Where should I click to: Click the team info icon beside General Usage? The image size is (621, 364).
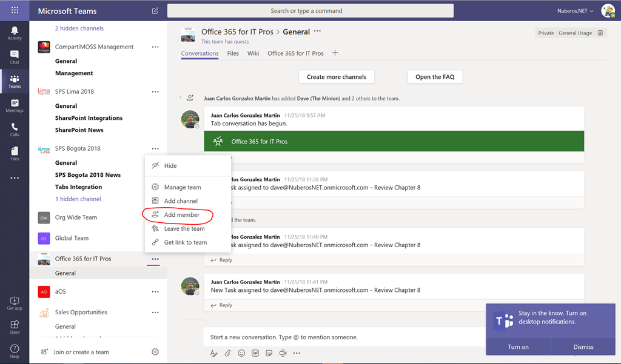pyautogui.click(x=600, y=33)
